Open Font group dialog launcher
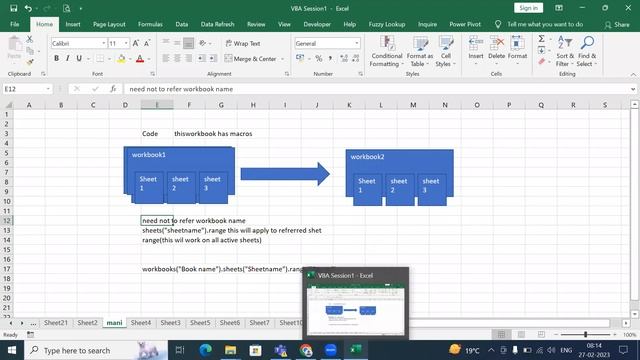Image resolution: width=640 pixels, height=360 pixels. pos(152,74)
